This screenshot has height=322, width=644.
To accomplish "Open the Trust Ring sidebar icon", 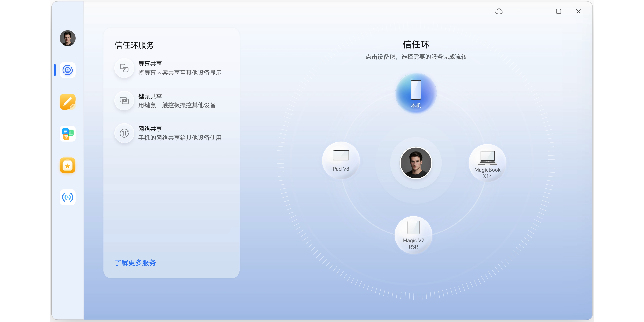I will pyautogui.click(x=67, y=70).
